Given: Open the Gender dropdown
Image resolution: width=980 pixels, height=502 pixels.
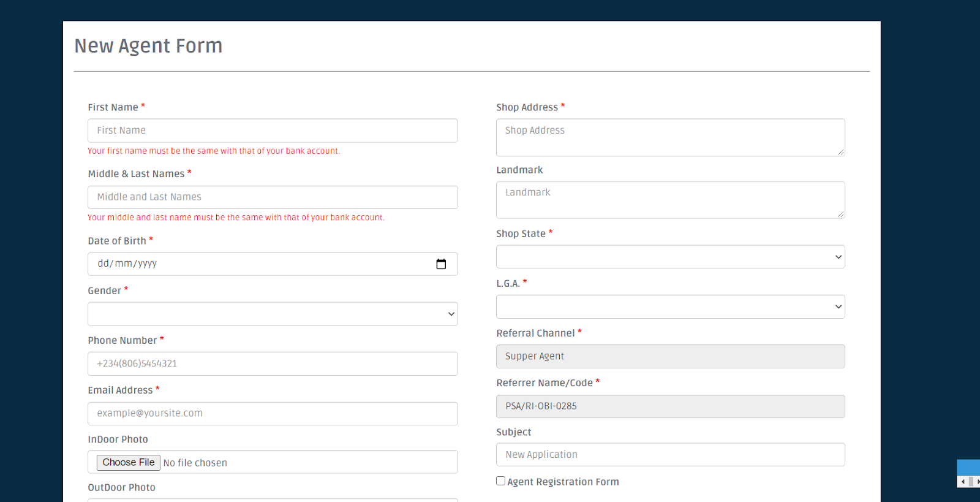Looking at the screenshot, I should click(273, 314).
